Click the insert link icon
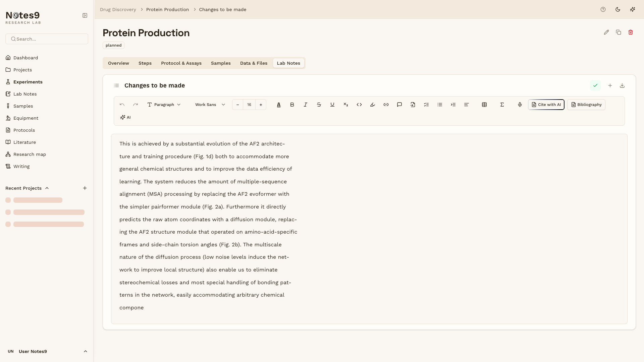Image resolution: width=644 pixels, height=362 pixels. tap(386, 105)
